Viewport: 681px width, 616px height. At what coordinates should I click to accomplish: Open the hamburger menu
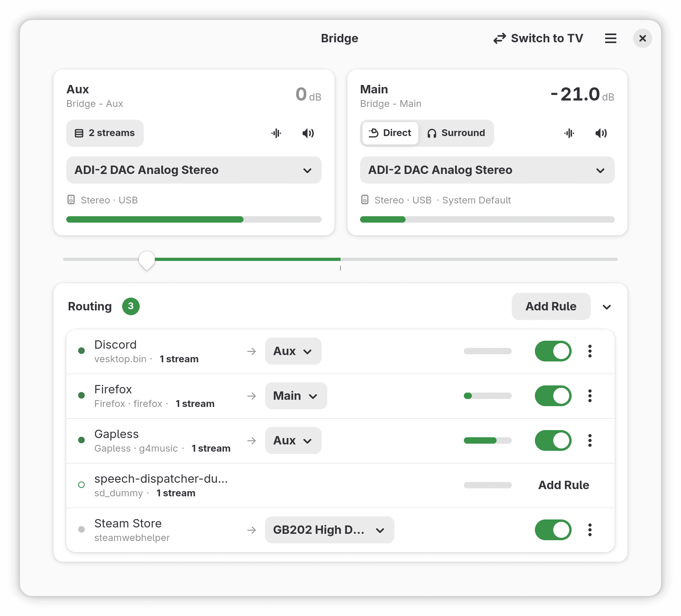(610, 38)
